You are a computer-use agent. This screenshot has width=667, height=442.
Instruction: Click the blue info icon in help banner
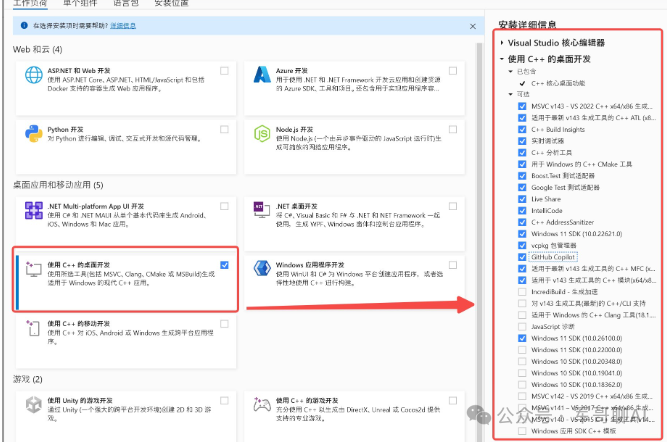24,26
